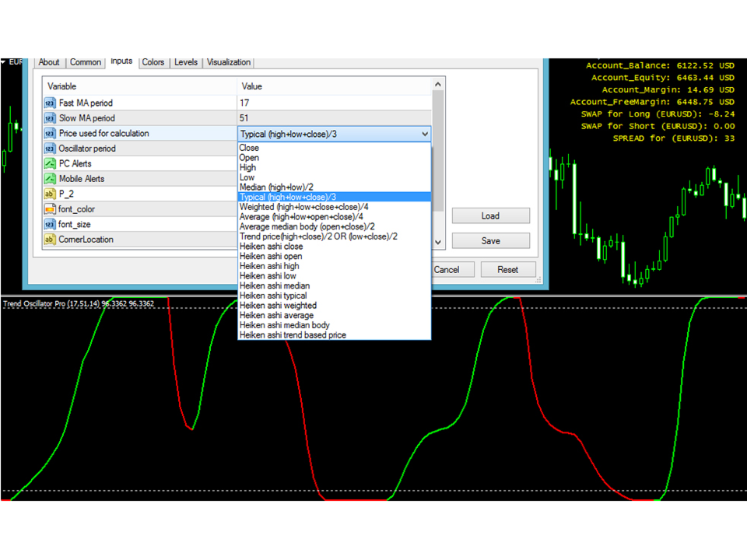
Task: Select Median (high+low)/2 option
Action: tap(335, 187)
